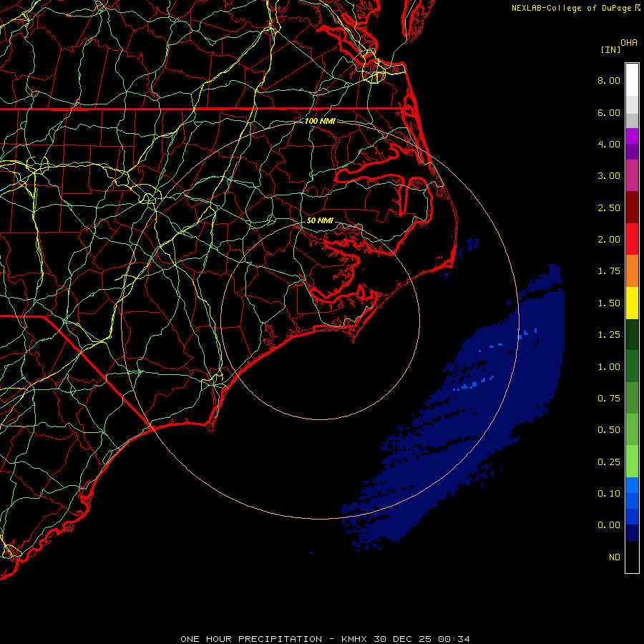The image size is (644, 644).
Task: Click the 0.10 legend value
Action: (609, 494)
